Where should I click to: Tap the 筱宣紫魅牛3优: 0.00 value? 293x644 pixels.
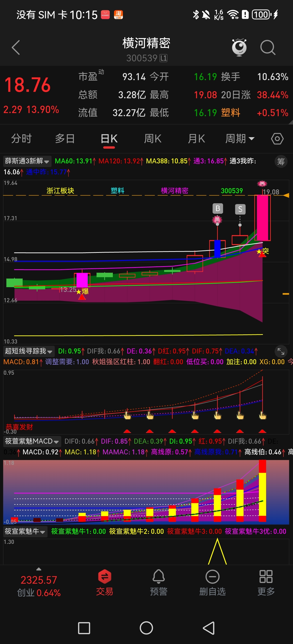[255, 531]
